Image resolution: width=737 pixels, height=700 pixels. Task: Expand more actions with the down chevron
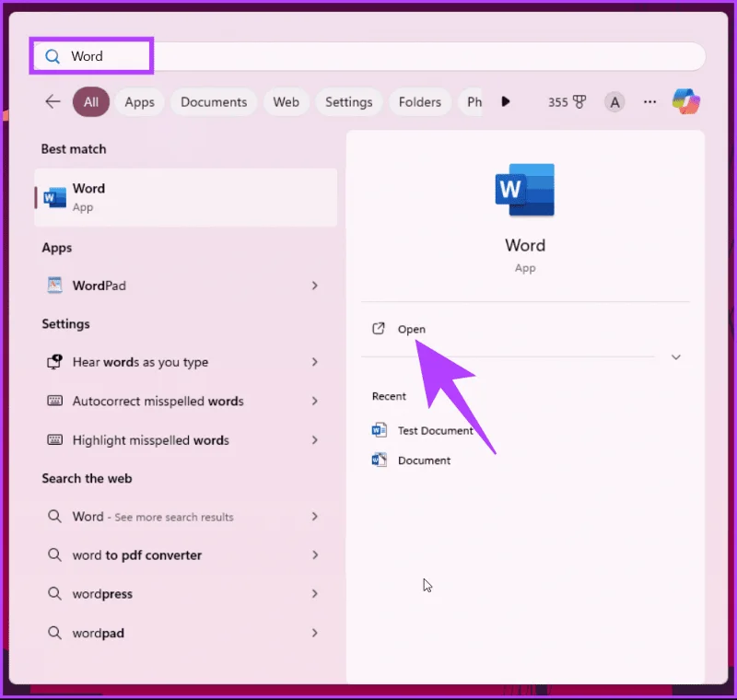[675, 357]
